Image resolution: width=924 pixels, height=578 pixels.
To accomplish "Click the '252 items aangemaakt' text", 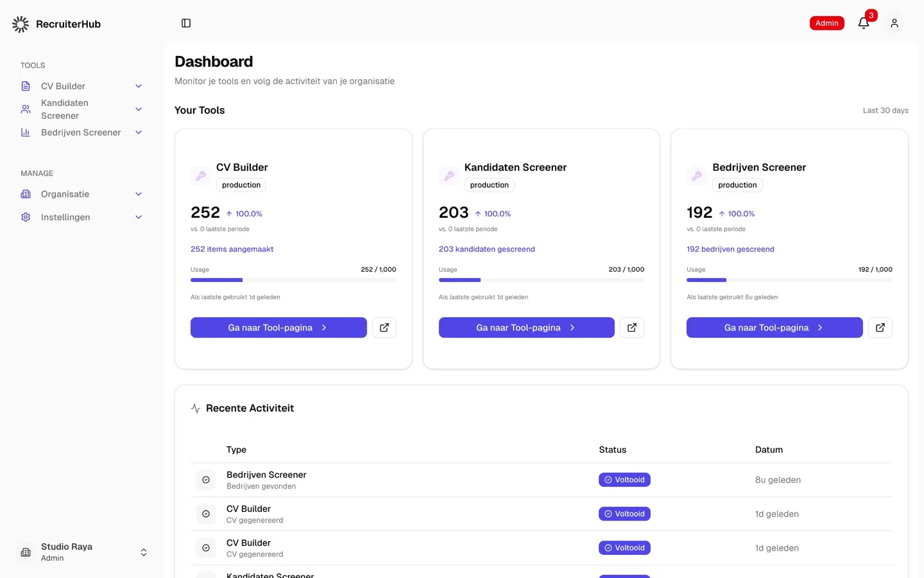I will [232, 249].
